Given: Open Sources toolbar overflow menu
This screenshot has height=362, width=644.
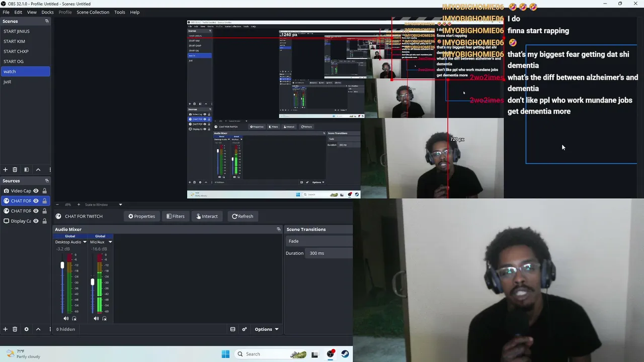Looking at the screenshot, I should [50, 329].
